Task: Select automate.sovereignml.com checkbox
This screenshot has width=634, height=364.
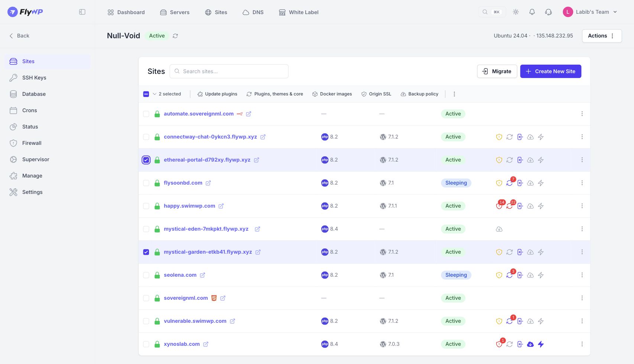Action: pyautogui.click(x=146, y=114)
